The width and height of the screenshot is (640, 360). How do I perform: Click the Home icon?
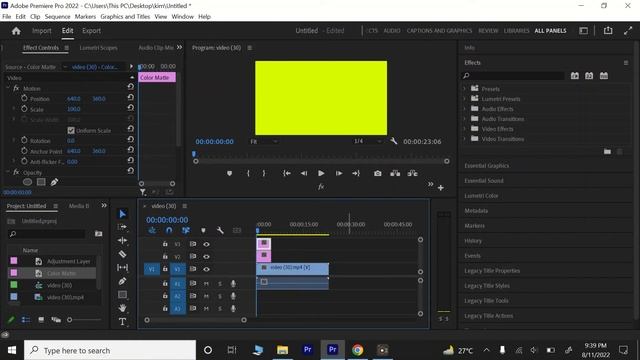pos(16,31)
